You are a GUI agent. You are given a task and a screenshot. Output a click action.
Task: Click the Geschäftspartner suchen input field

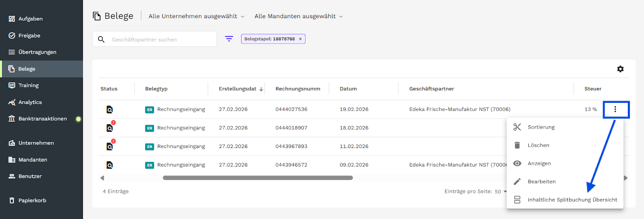coord(161,40)
